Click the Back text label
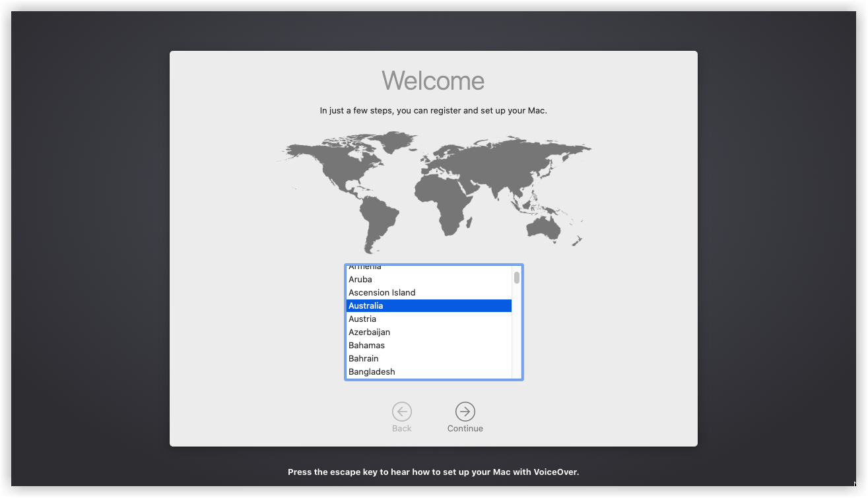Image resolution: width=868 pixels, height=498 pixels. 402,429
